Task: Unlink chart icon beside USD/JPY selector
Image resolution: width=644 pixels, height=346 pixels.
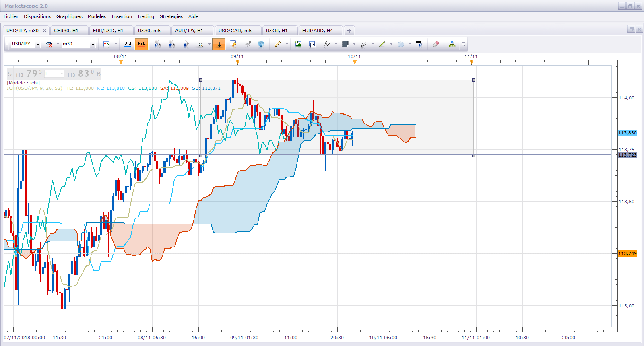Action: [49, 44]
